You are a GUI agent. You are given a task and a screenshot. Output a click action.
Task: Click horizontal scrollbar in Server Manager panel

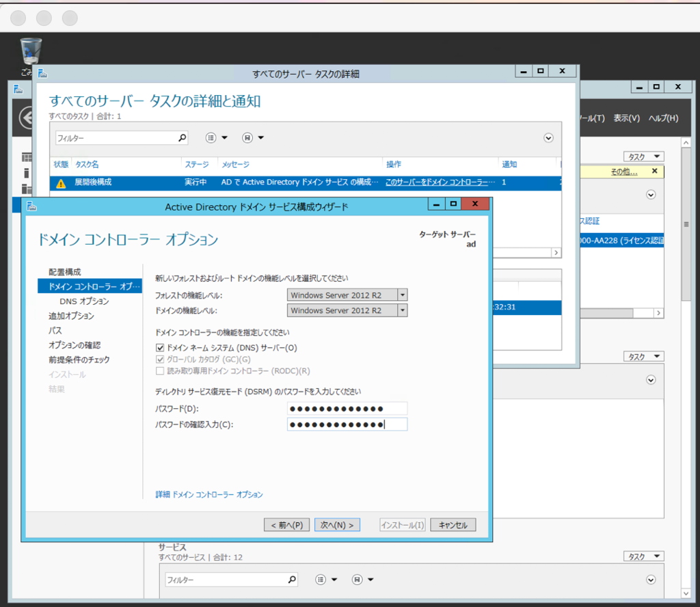606,313
